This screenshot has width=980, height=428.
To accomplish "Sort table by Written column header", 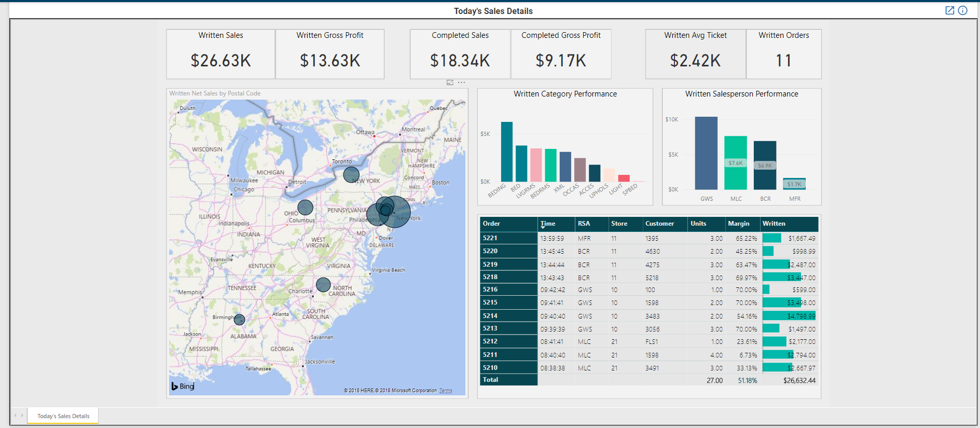I will 774,224.
